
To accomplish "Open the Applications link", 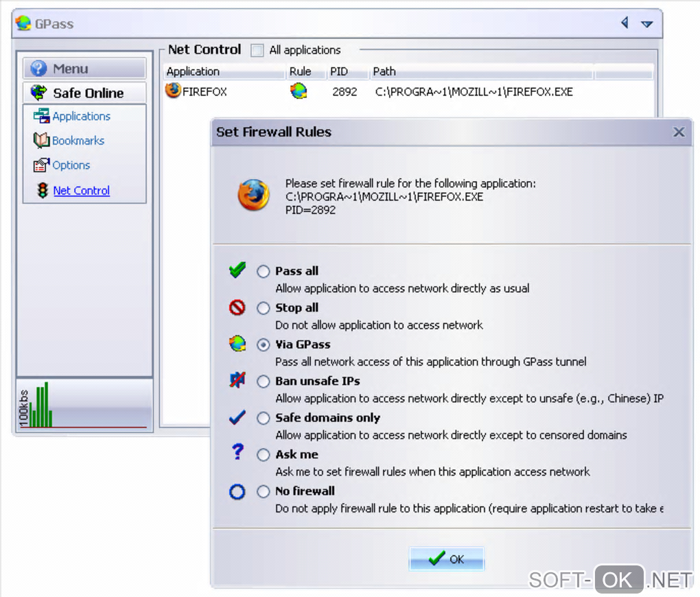I will pyautogui.click(x=81, y=116).
